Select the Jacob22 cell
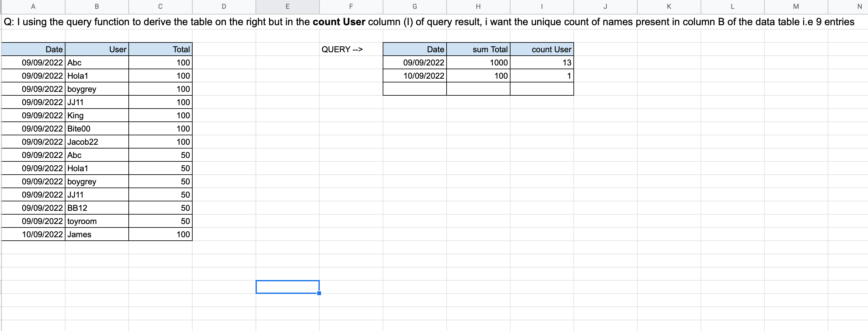Viewport: 868px width, 331px height. pos(97,142)
